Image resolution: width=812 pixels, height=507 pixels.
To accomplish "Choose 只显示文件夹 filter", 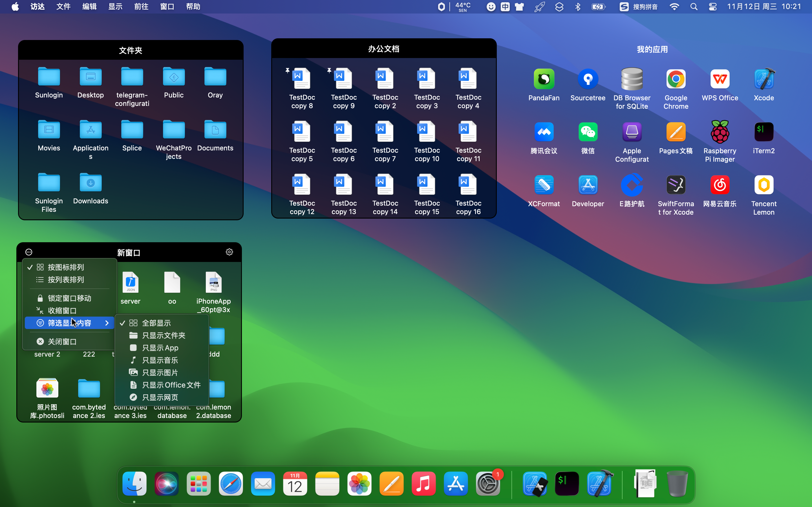I will click(x=164, y=335).
